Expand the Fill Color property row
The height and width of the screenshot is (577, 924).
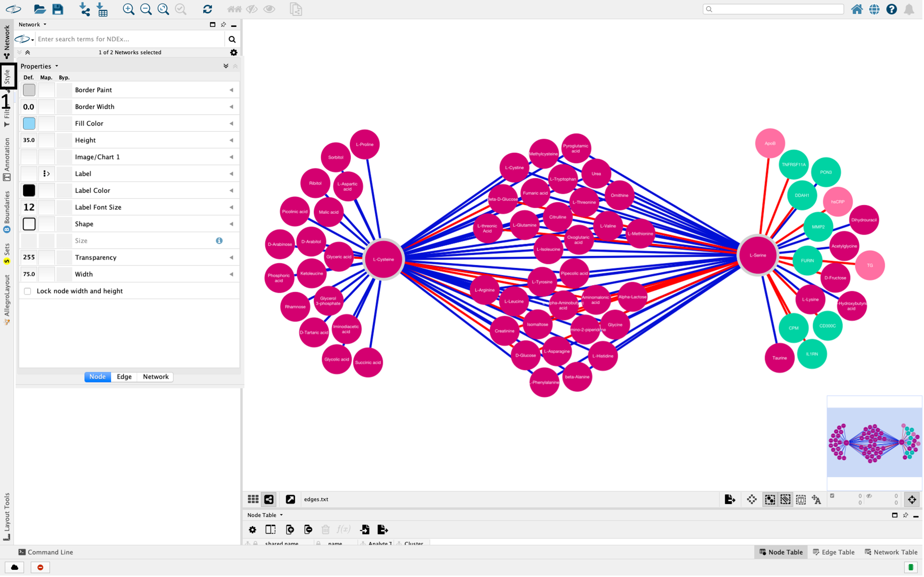[x=232, y=124]
